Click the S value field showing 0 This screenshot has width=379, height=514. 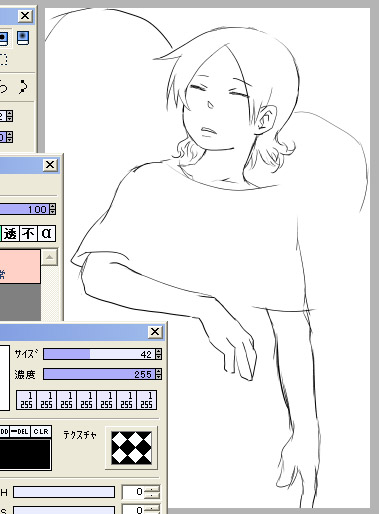pos(134,510)
